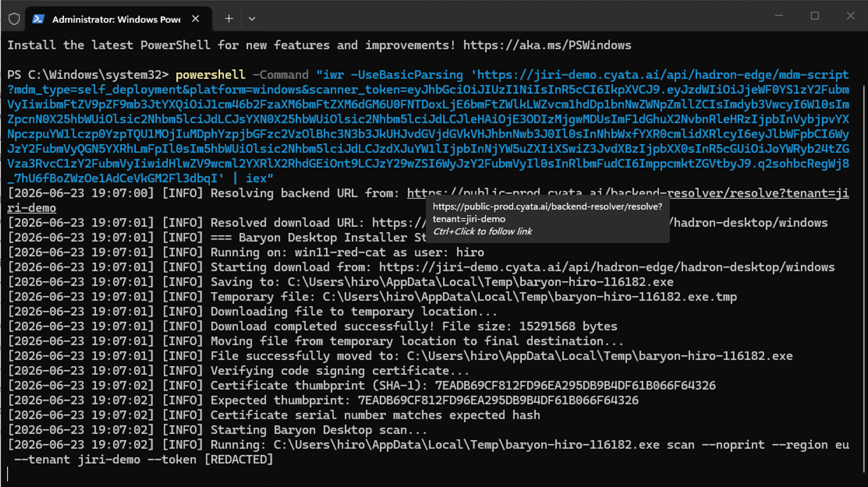Click the 'PS C:\Windows\system32>' prompt text
This screenshot has height=487, width=868.
88,75
